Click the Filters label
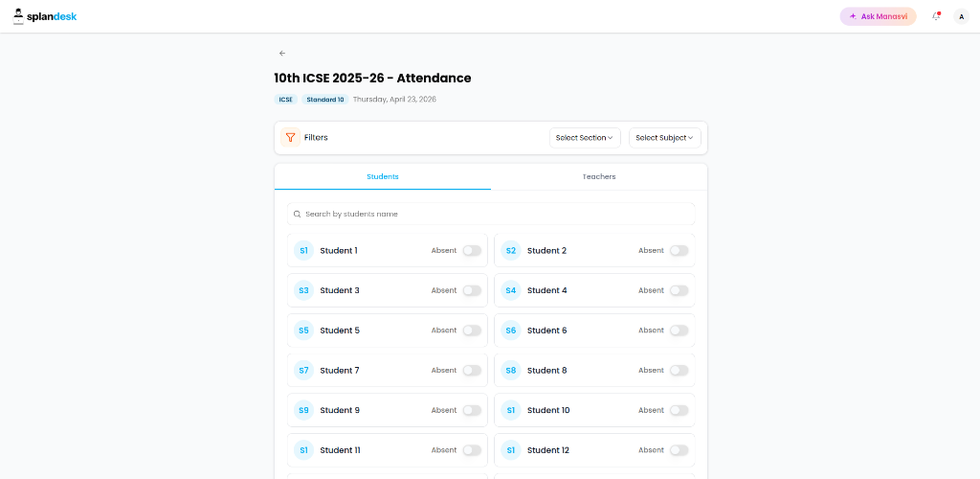980x479 pixels. tap(316, 138)
